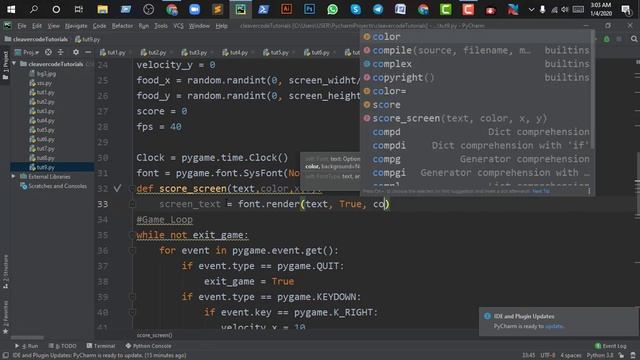Hide the Project panel with minus icon
This screenshot has width=640, height=360.
88,52
